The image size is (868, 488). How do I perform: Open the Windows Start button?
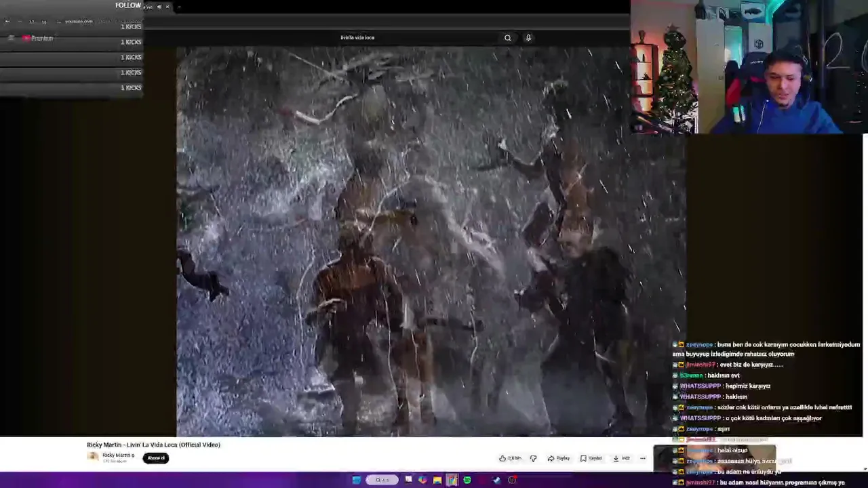357,480
